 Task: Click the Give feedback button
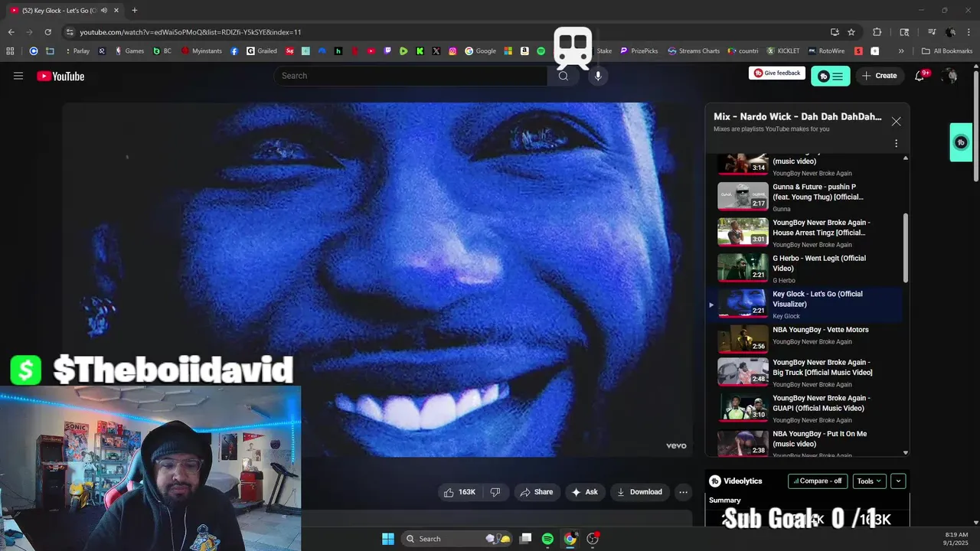point(777,73)
